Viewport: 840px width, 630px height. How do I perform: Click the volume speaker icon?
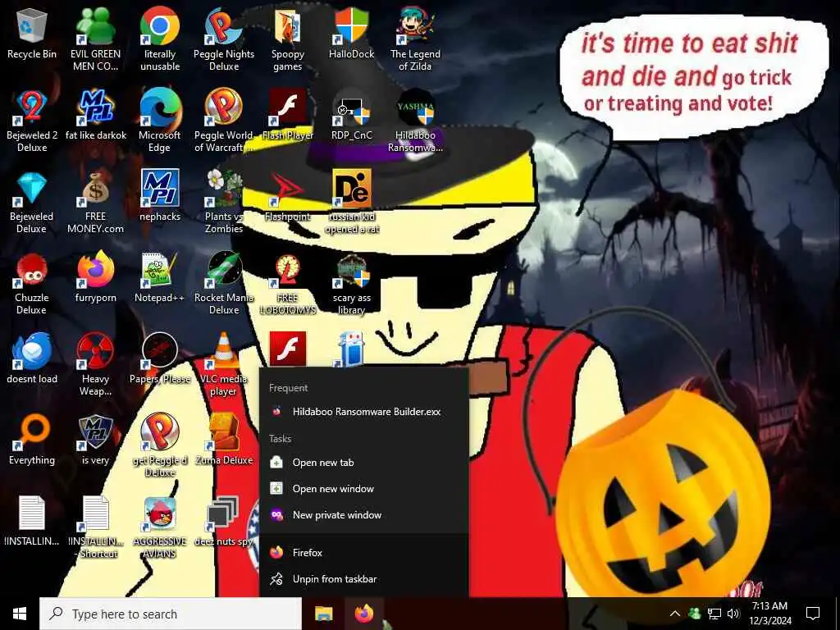click(733, 614)
